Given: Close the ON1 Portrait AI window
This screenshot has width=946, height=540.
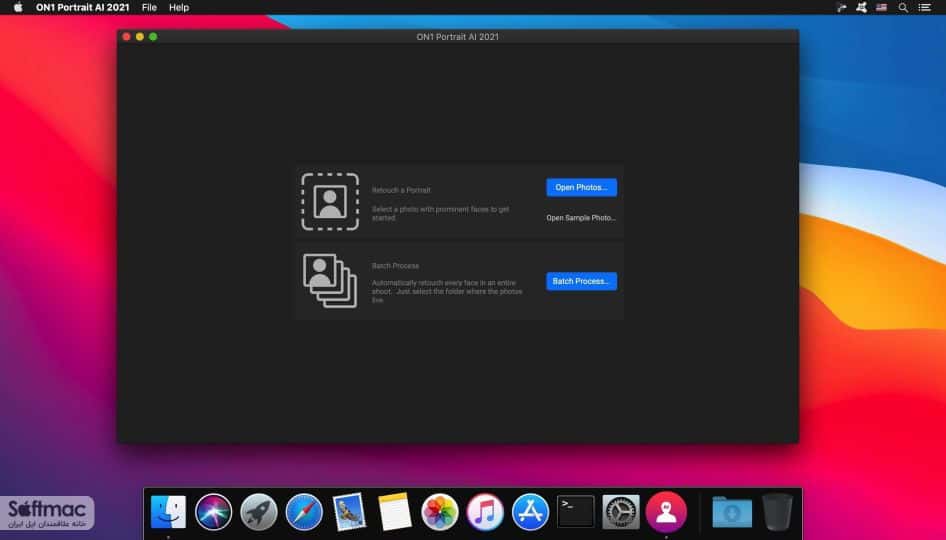Looking at the screenshot, I should pyautogui.click(x=127, y=37).
